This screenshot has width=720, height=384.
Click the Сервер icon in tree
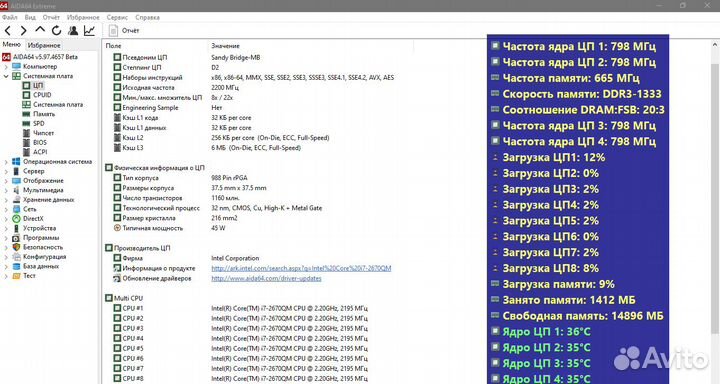click(x=16, y=171)
